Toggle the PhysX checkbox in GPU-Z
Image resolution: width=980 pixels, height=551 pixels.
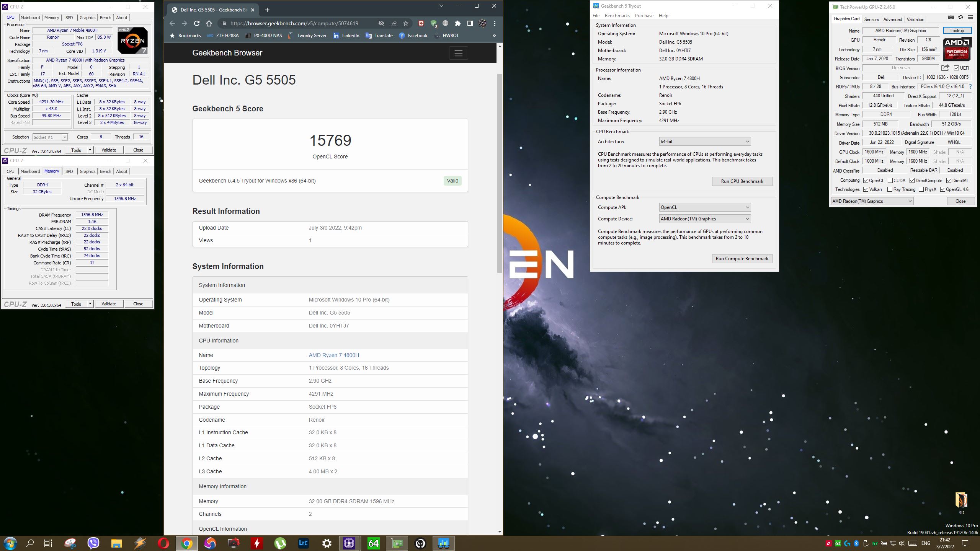pos(921,189)
